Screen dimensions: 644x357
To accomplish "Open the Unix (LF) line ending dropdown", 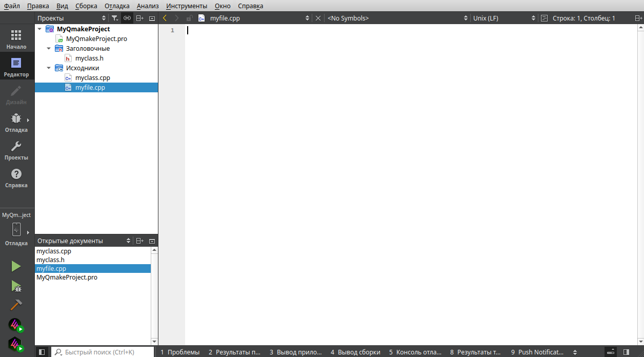I will (x=504, y=18).
